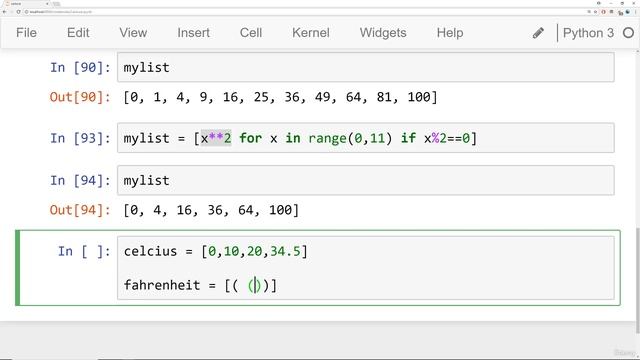Screen dimensions: 640x360
Task: Open the File menu
Action: coord(27,33)
